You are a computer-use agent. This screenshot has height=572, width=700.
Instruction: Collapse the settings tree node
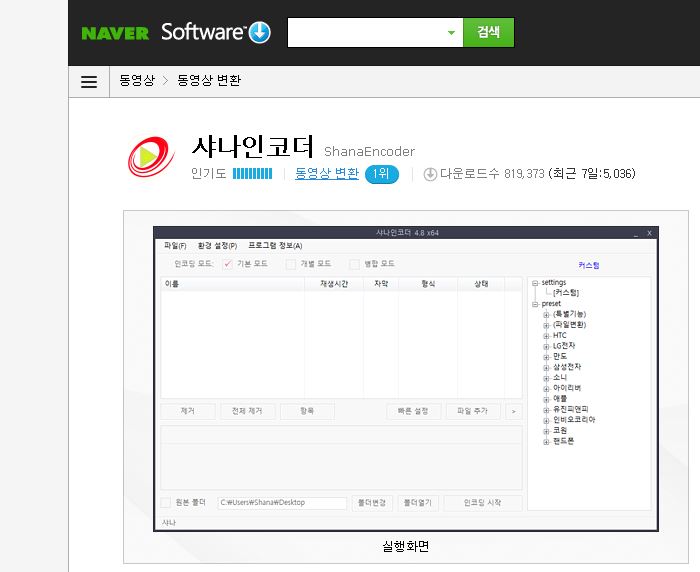click(535, 283)
